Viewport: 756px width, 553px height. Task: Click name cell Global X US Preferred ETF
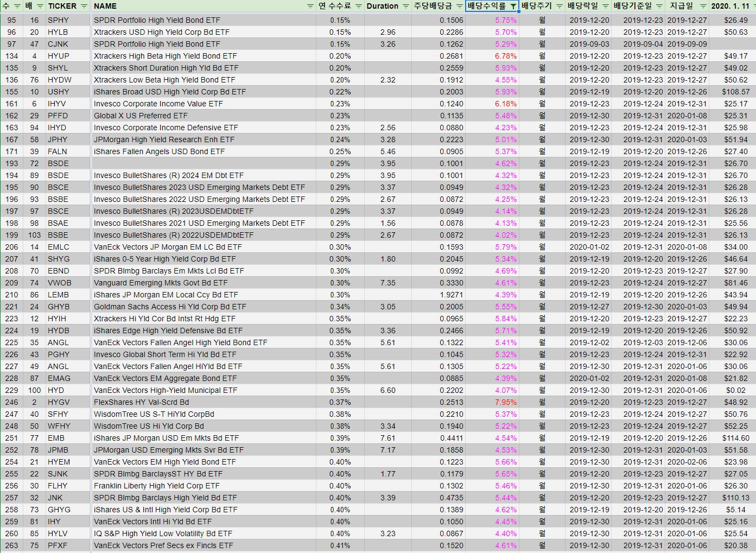(203, 116)
